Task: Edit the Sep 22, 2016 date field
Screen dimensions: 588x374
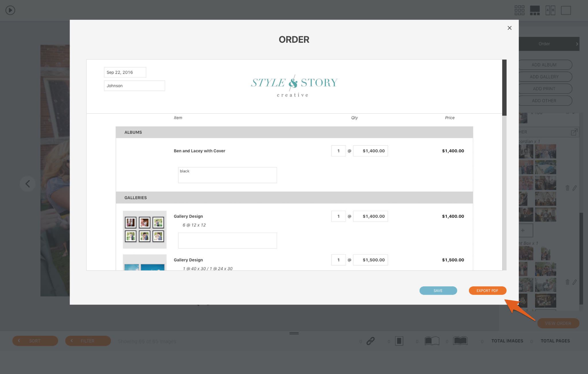Action: (125, 72)
